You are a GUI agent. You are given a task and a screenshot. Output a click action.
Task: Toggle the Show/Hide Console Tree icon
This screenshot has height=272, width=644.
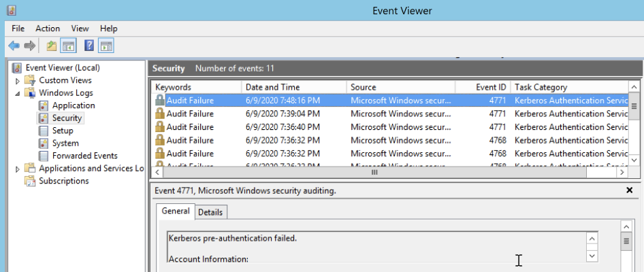click(68, 46)
